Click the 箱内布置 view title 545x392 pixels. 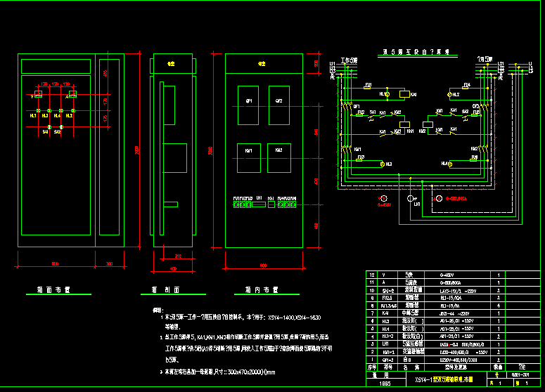pos(262,290)
